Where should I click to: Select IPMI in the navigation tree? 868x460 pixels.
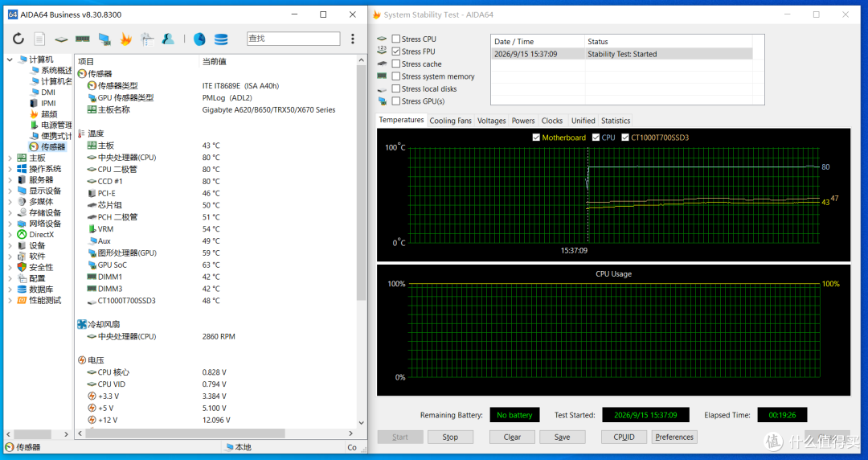(43, 103)
